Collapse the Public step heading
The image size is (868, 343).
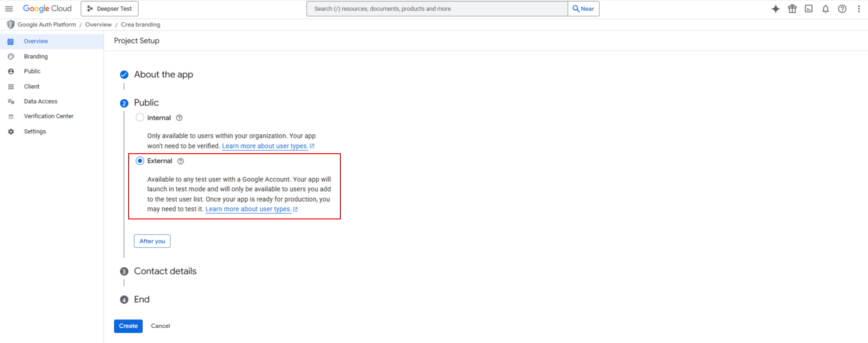(146, 103)
